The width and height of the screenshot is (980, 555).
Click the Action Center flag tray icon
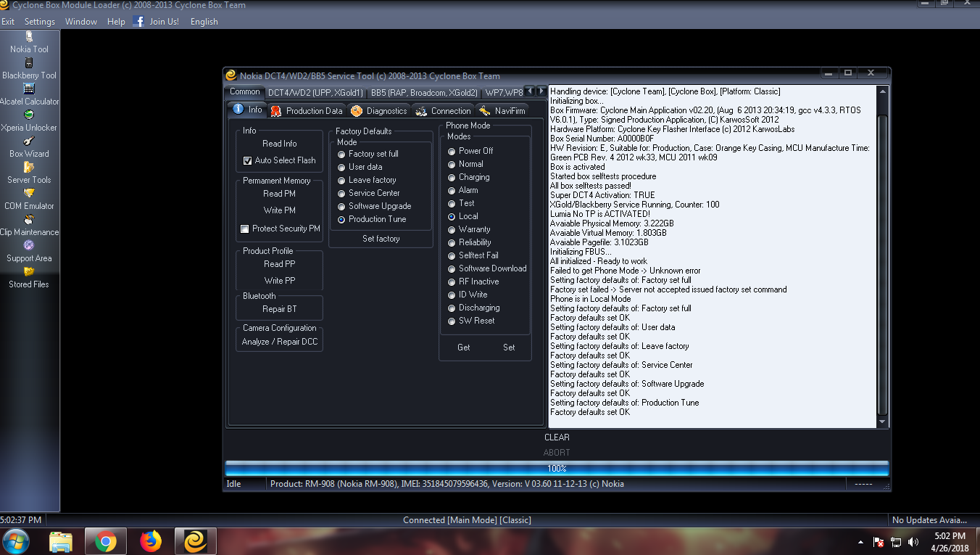tap(878, 542)
